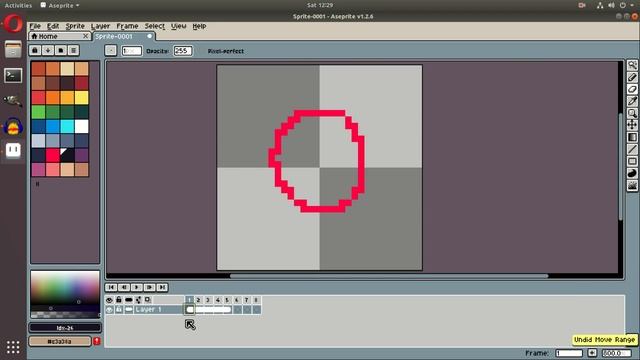Select the Eyedropper tool

pos(632,101)
